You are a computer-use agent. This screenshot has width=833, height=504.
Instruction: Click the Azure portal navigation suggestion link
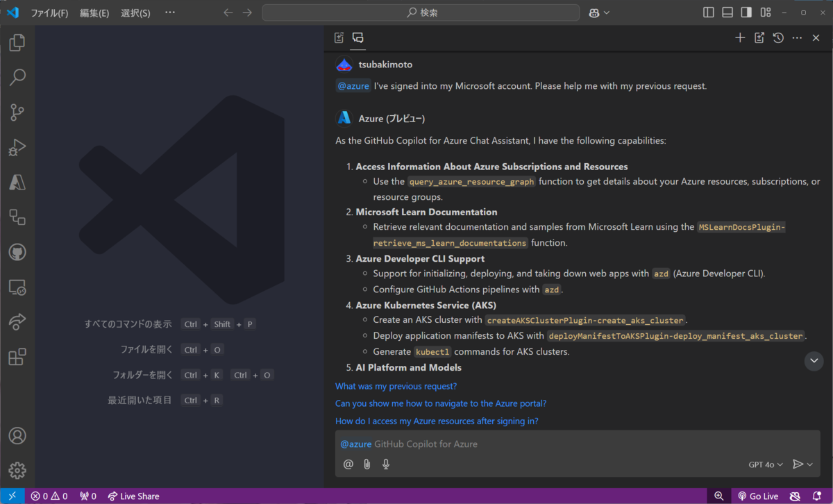click(440, 403)
